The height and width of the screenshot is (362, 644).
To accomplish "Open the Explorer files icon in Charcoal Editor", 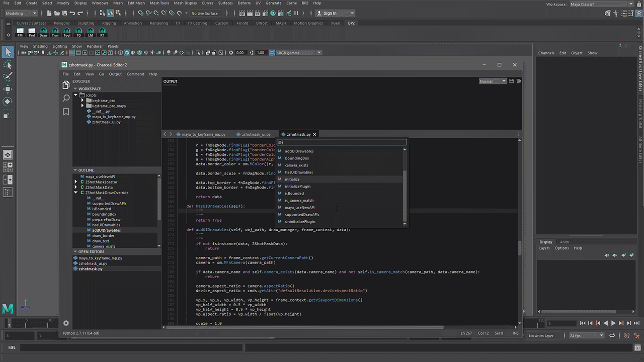I will tap(66, 85).
